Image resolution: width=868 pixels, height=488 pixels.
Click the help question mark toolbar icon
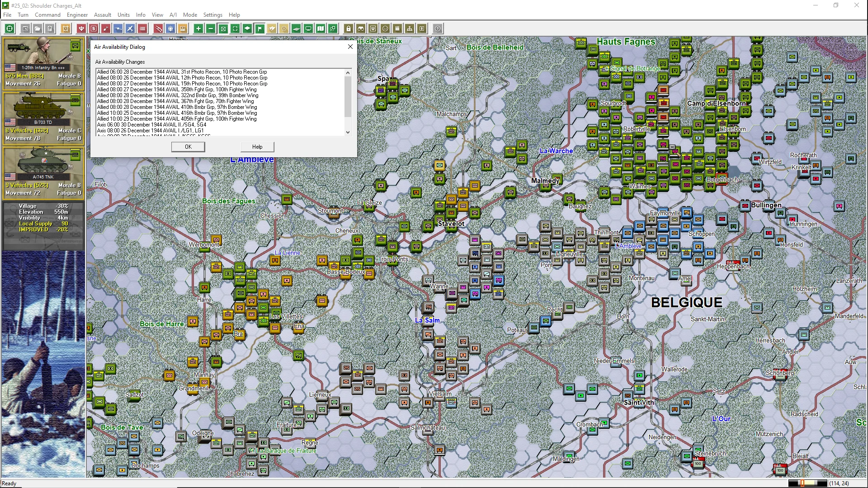click(x=438, y=29)
